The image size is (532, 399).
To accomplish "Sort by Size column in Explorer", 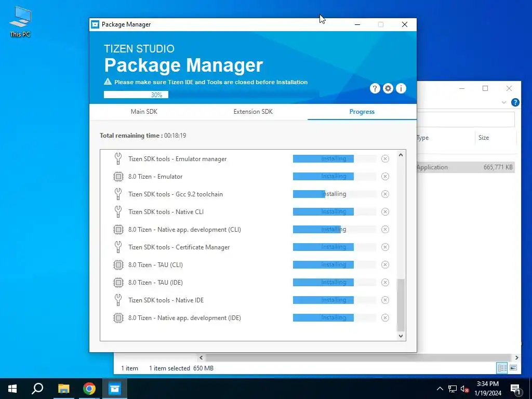I will coord(484,137).
